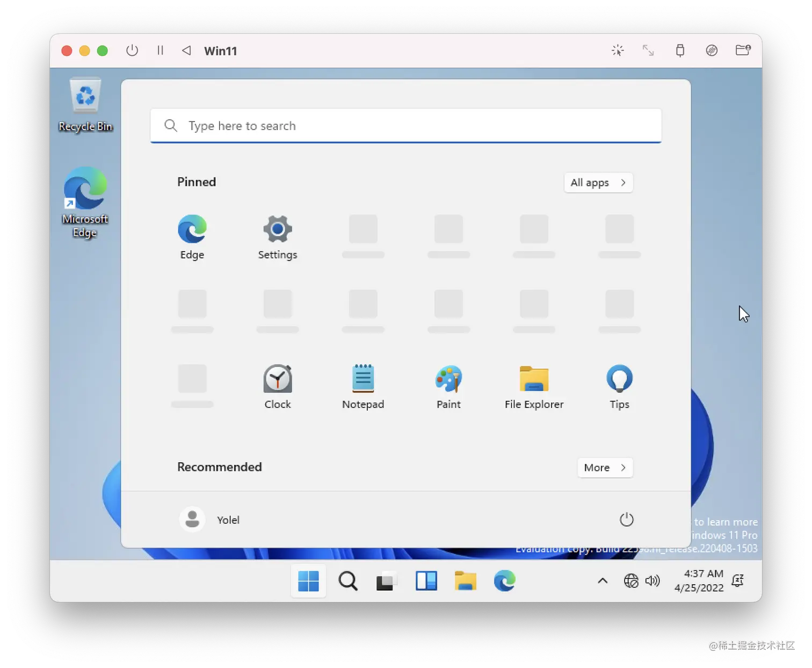This screenshot has width=812, height=668.
Task: Pause the Win11 virtual machine
Action: coord(160,51)
